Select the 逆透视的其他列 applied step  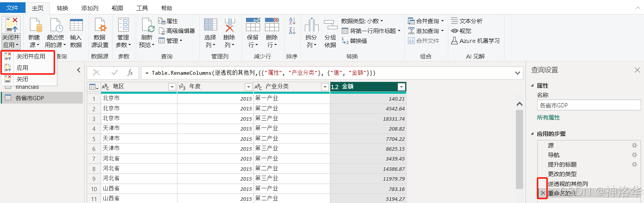tap(568, 184)
